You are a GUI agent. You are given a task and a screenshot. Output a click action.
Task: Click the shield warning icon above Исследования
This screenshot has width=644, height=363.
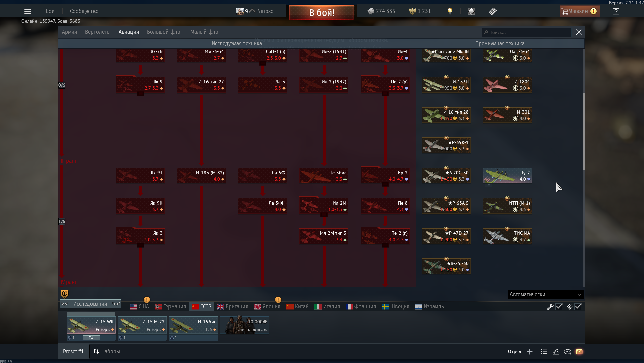(65, 294)
